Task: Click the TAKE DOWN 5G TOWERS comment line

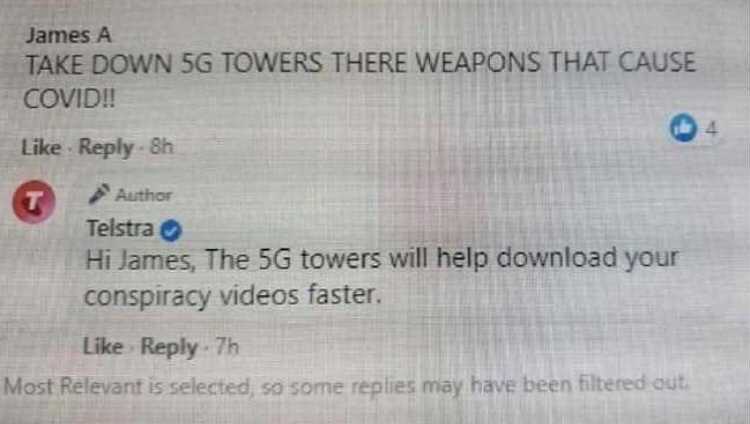Action: coord(361,63)
